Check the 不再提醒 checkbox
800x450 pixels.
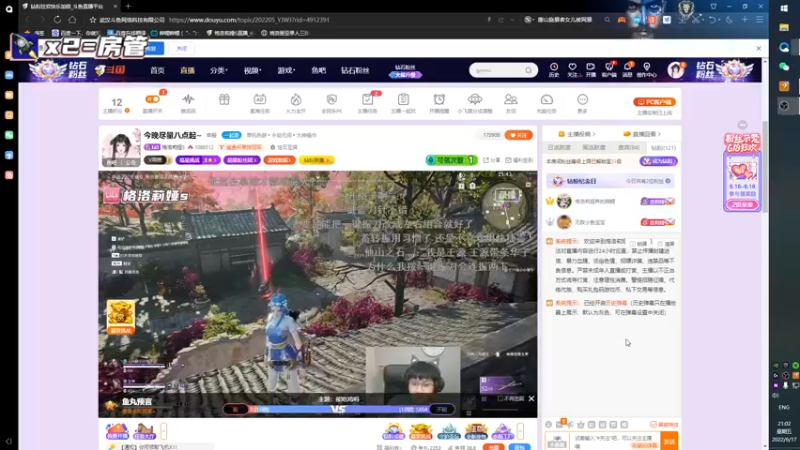point(500,398)
